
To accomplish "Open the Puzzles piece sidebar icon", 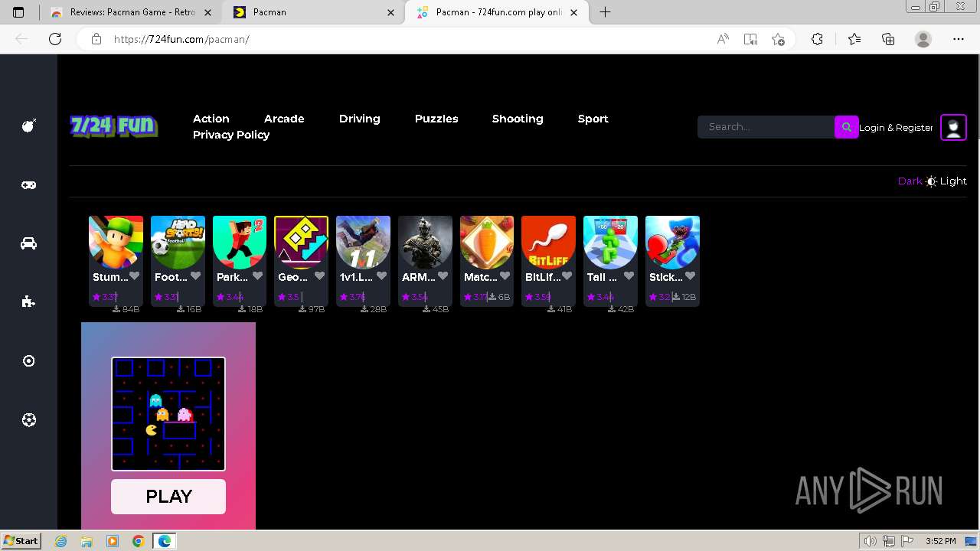I will [29, 302].
